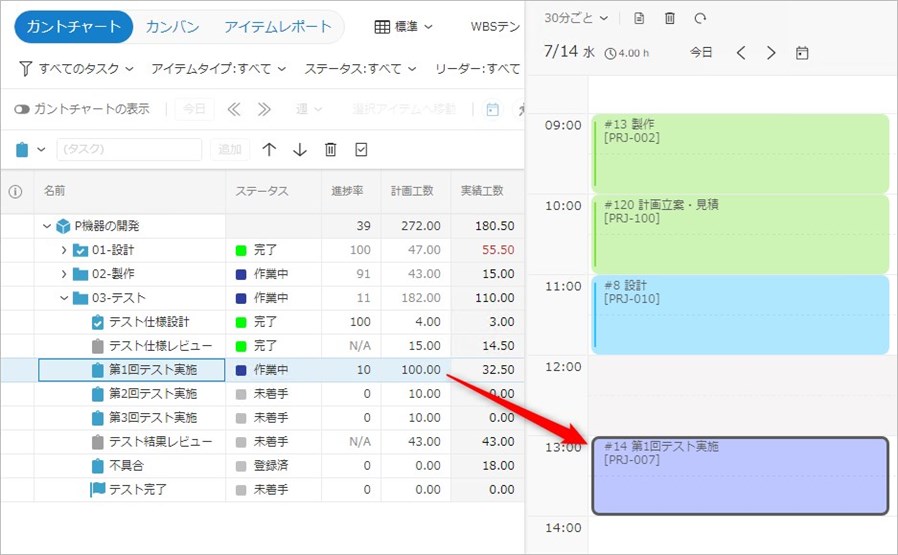The width and height of the screenshot is (898, 555).
Task: Switch to the カンバン tab
Action: (172, 27)
